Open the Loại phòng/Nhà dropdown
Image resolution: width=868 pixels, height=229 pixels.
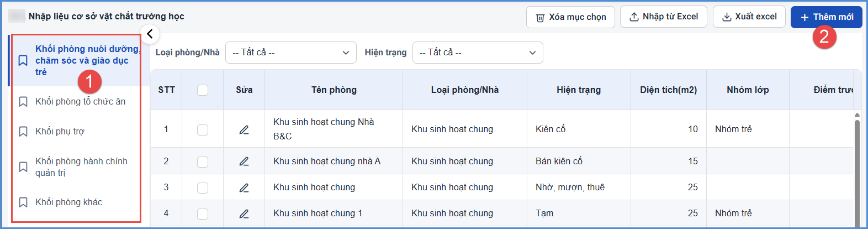tap(291, 53)
